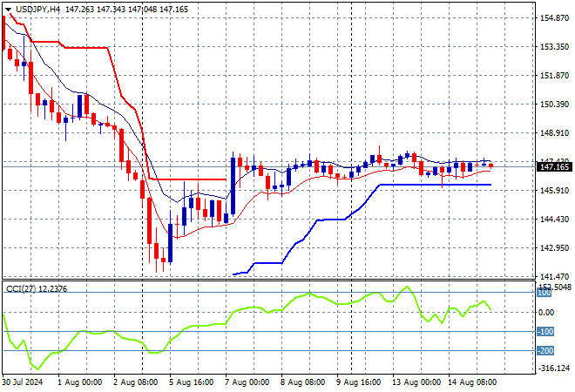Click the 5 Aug 16:00 time label

(191, 382)
